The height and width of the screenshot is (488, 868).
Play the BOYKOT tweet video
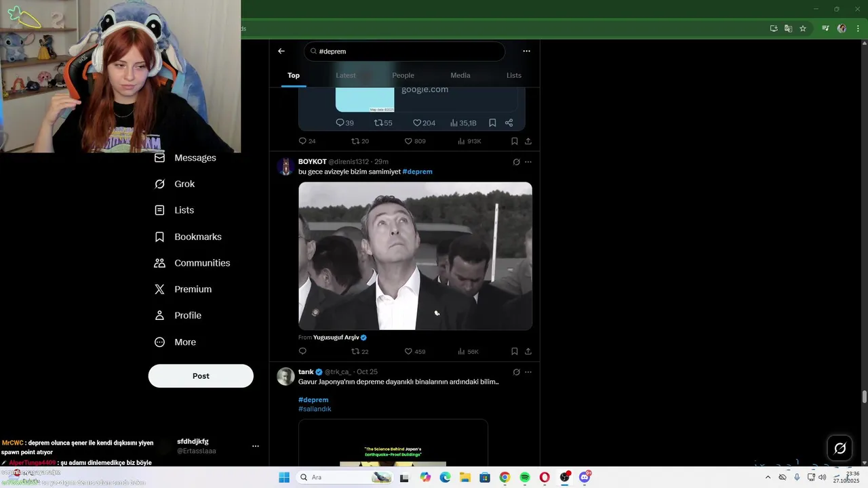[x=415, y=256]
